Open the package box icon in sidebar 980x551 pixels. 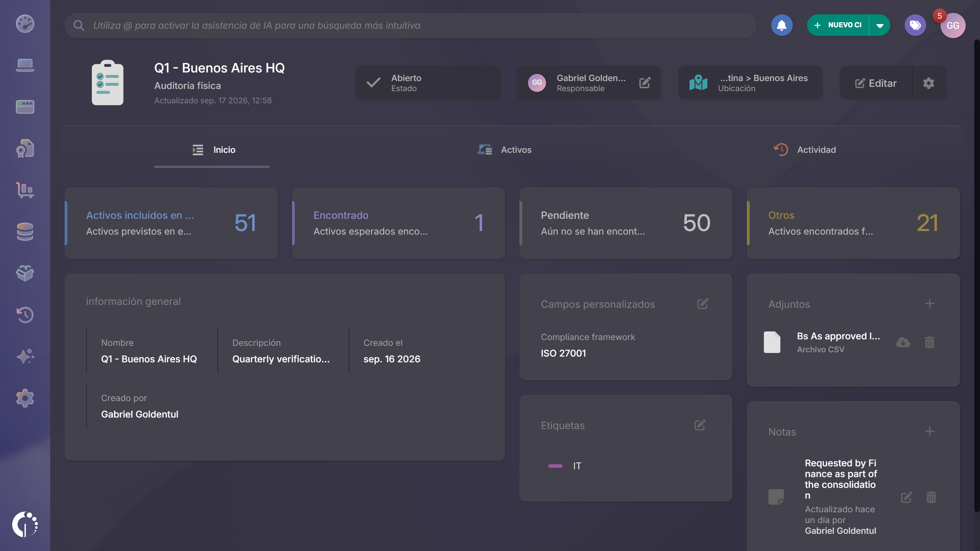pyautogui.click(x=25, y=273)
